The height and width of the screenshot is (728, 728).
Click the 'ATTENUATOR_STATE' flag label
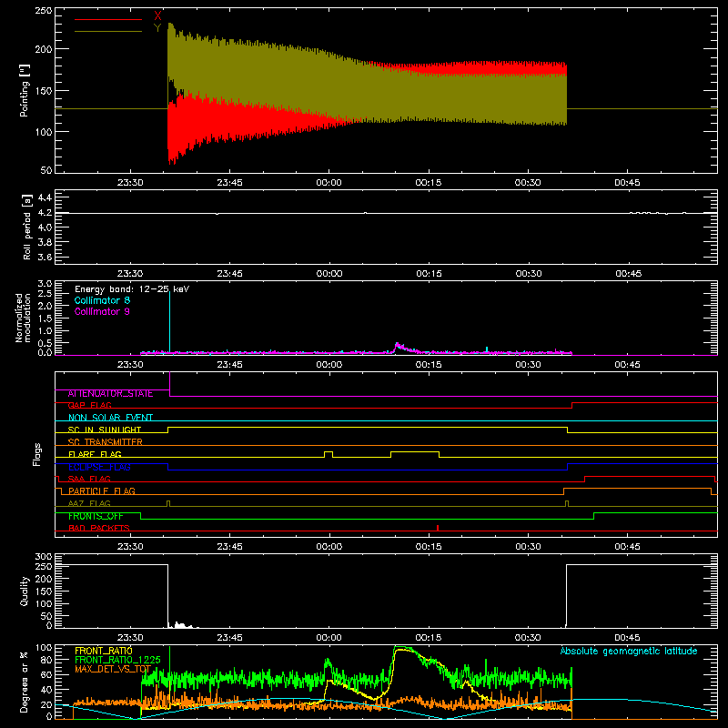pyautogui.click(x=110, y=394)
